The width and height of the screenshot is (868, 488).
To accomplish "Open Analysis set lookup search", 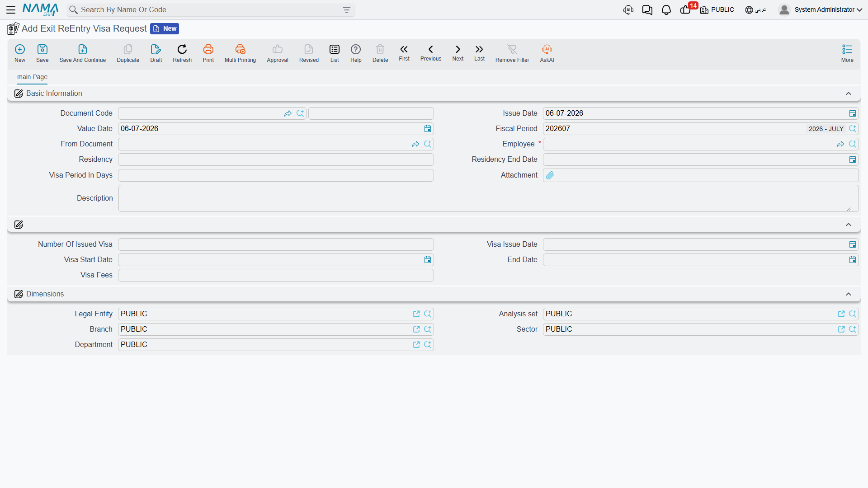I will (853, 314).
